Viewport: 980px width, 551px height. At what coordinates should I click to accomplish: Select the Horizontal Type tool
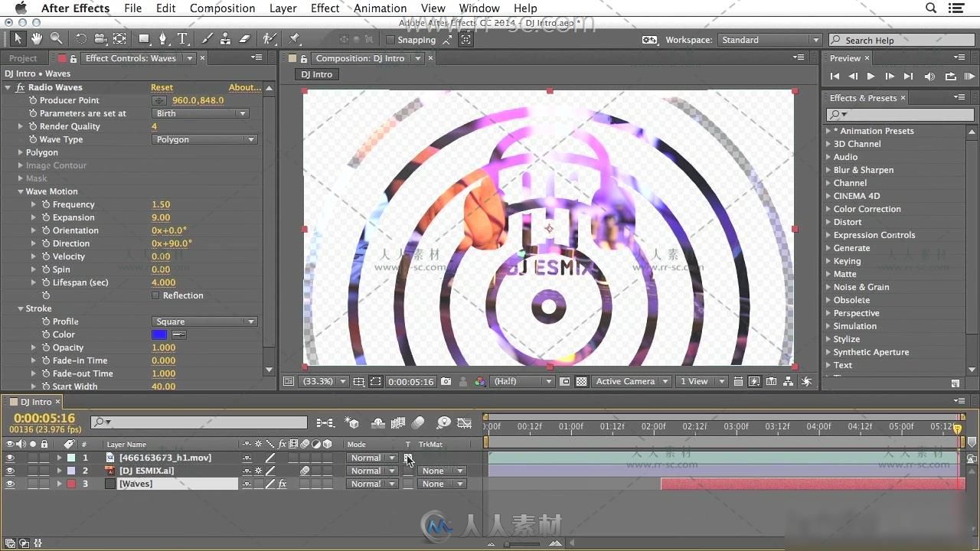[x=182, y=39]
